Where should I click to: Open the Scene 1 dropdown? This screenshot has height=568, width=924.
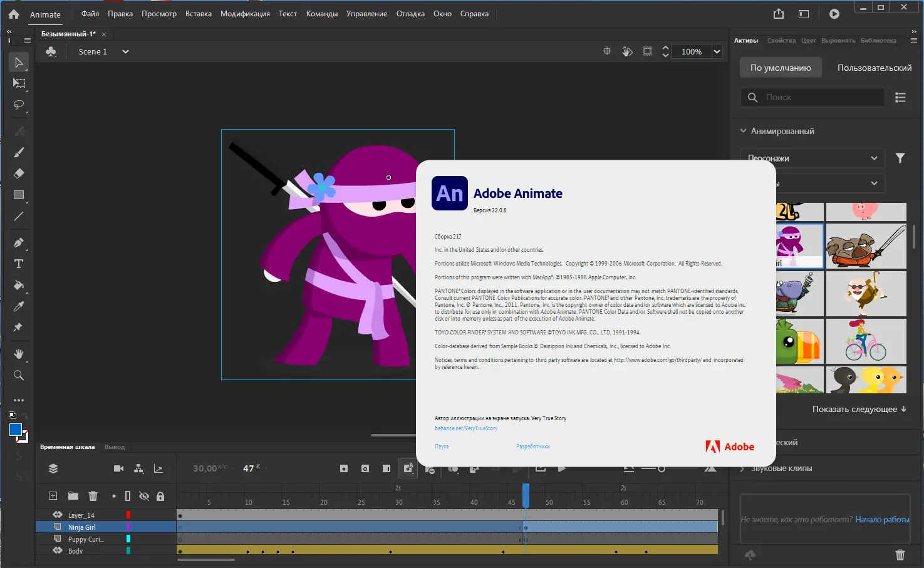pos(125,52)
